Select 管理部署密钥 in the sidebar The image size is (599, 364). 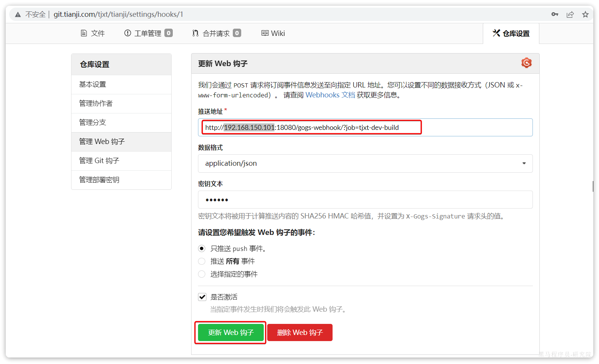pos(121,180)
